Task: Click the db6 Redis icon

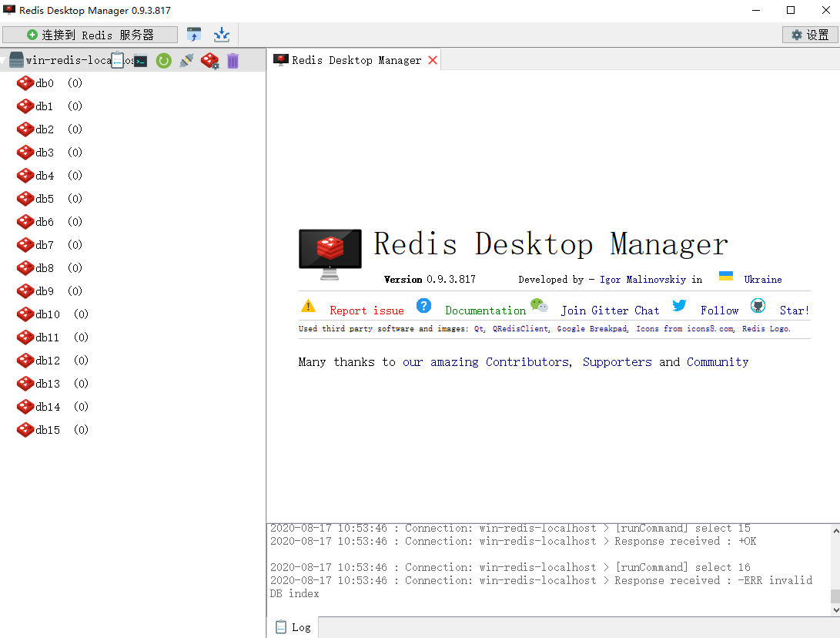Action: (x=25, y=221)
